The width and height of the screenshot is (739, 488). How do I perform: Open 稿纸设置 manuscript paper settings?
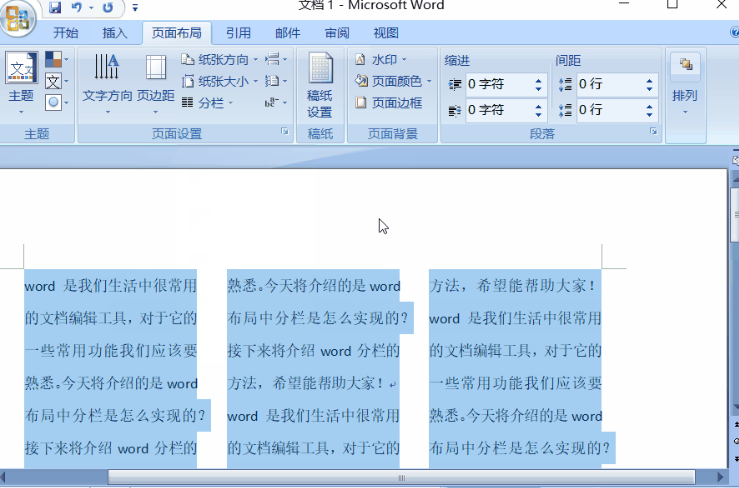click(320, 85)
